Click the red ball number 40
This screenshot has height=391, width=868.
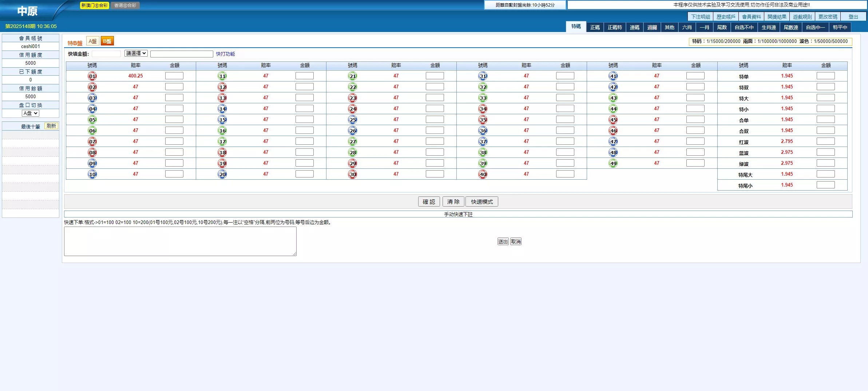click(x=483, y=174)
